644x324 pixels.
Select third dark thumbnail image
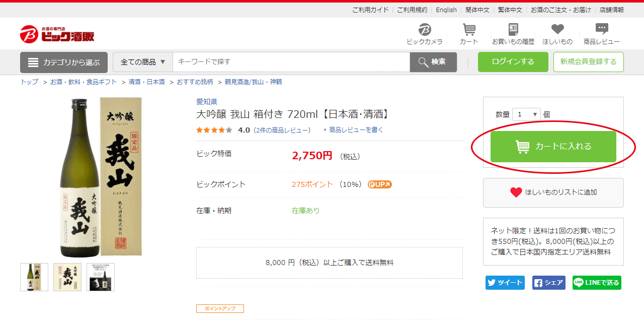[101, 277]
